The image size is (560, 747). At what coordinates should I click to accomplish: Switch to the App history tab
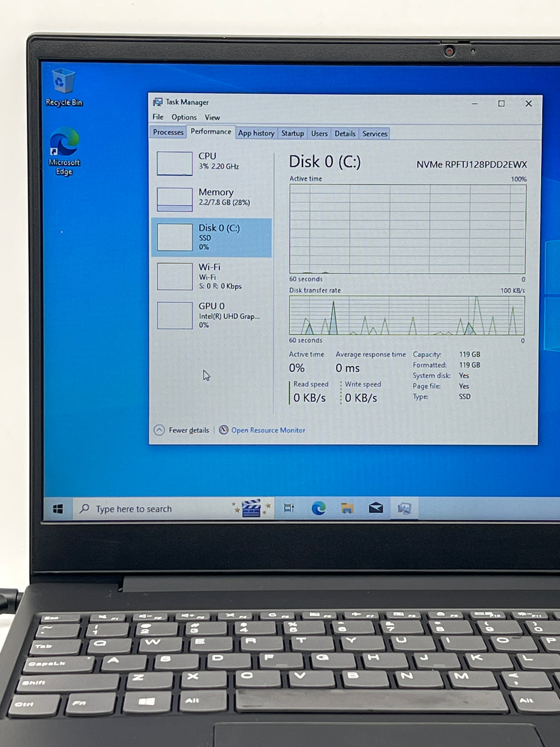tap(256, 133)
